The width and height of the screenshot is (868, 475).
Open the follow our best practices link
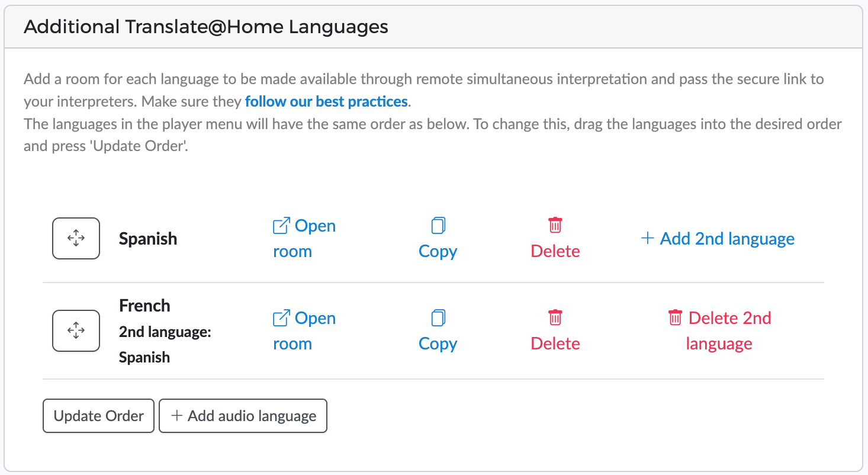pyautogui.click(x=326, y=101)
